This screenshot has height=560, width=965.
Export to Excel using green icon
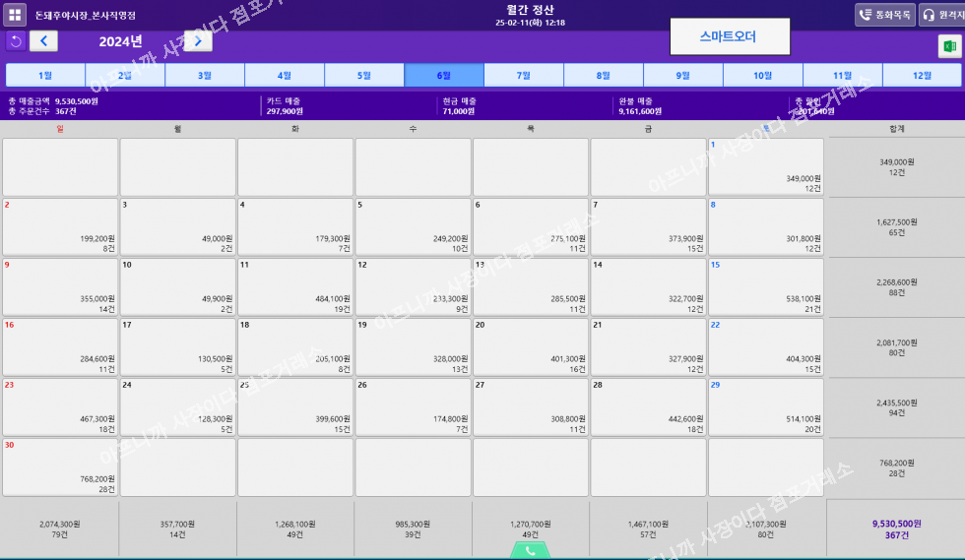pos(949,46)
